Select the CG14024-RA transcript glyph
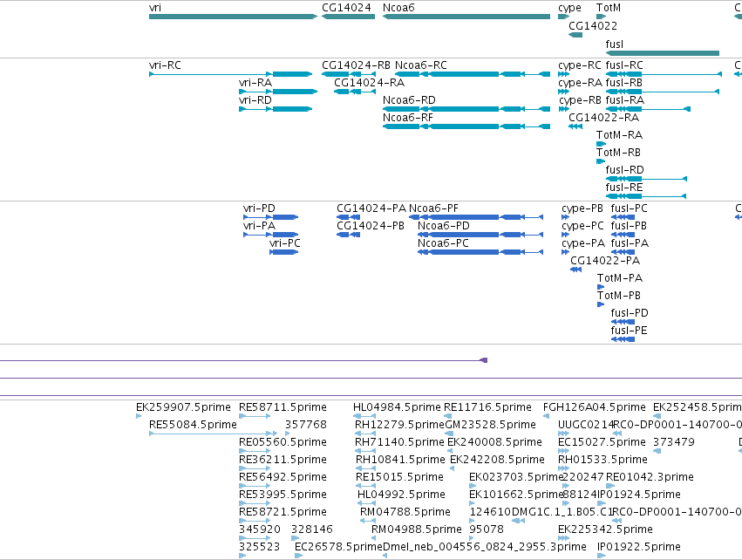Image resolution: width=742 pixels, height=560 pixels. point(355,92)
